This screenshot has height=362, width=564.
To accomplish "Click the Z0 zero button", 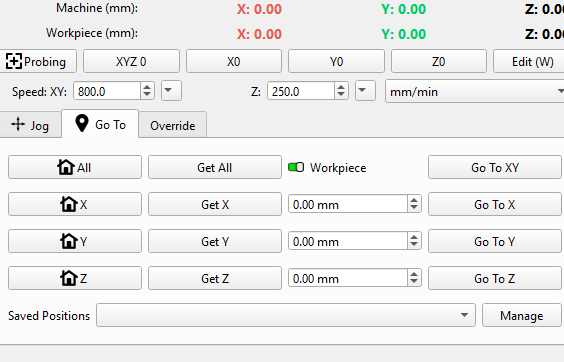I will 439,62.
